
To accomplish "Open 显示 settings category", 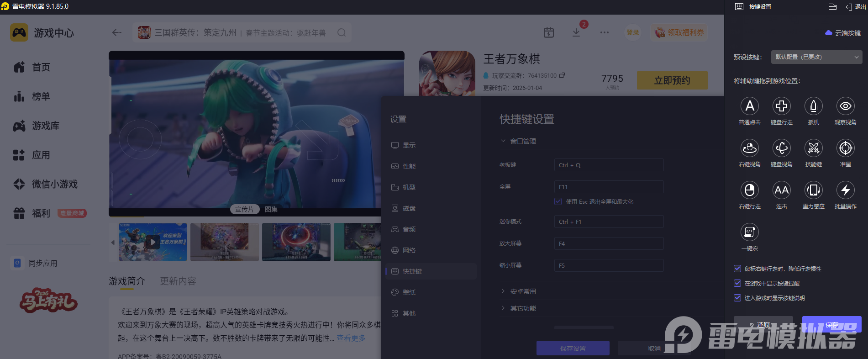I will tap(431, 145).
